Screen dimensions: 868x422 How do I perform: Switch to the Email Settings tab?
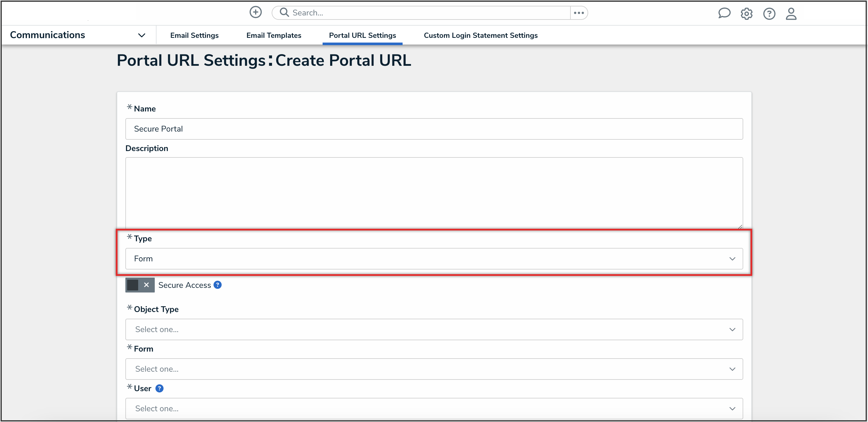pyautogui.click(x=194, y=36)
